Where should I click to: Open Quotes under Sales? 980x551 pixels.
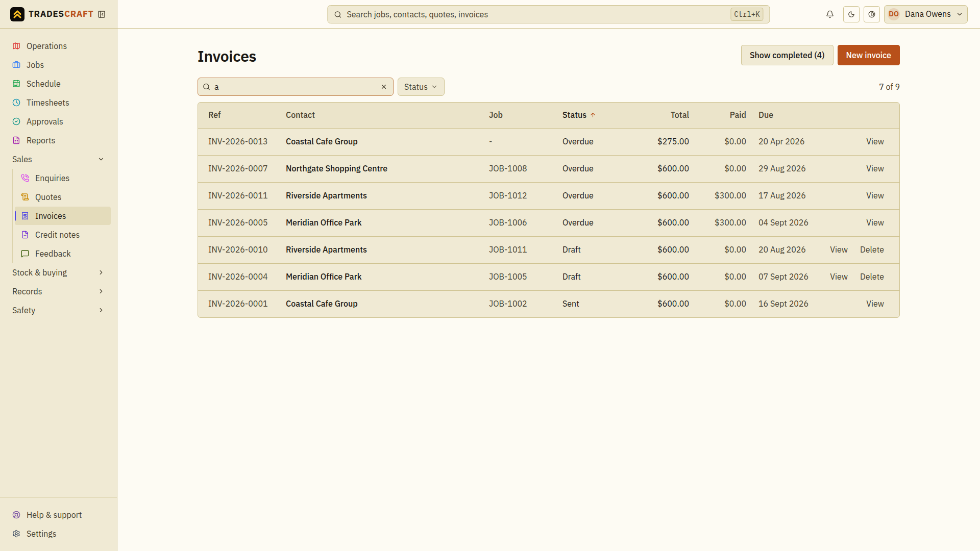pyautogui.click(x=63, y=197)
